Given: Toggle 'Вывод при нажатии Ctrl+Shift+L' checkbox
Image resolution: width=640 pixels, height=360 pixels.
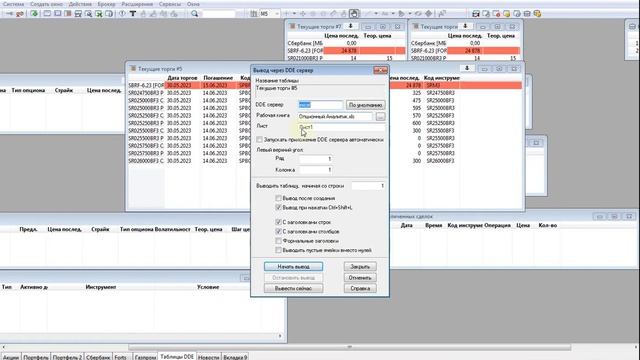Looking at the screenshot, I should (x=278, y=208).
